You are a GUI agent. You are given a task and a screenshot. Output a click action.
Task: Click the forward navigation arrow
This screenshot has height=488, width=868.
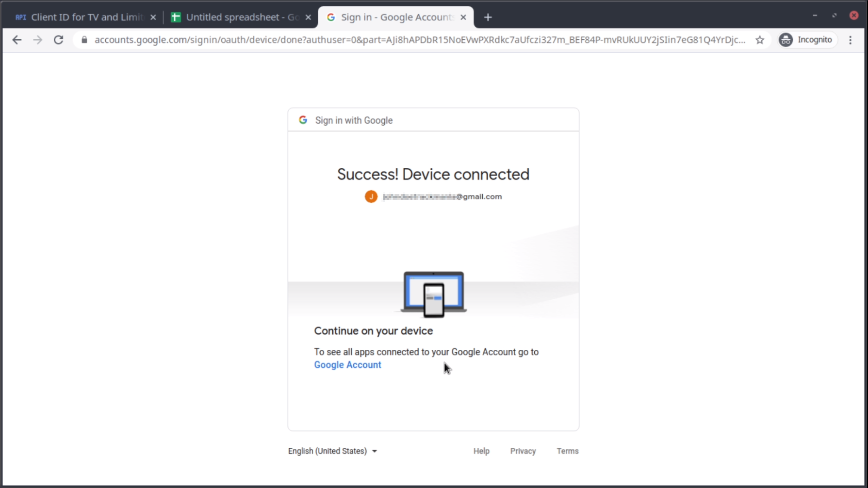pos(38,40)
